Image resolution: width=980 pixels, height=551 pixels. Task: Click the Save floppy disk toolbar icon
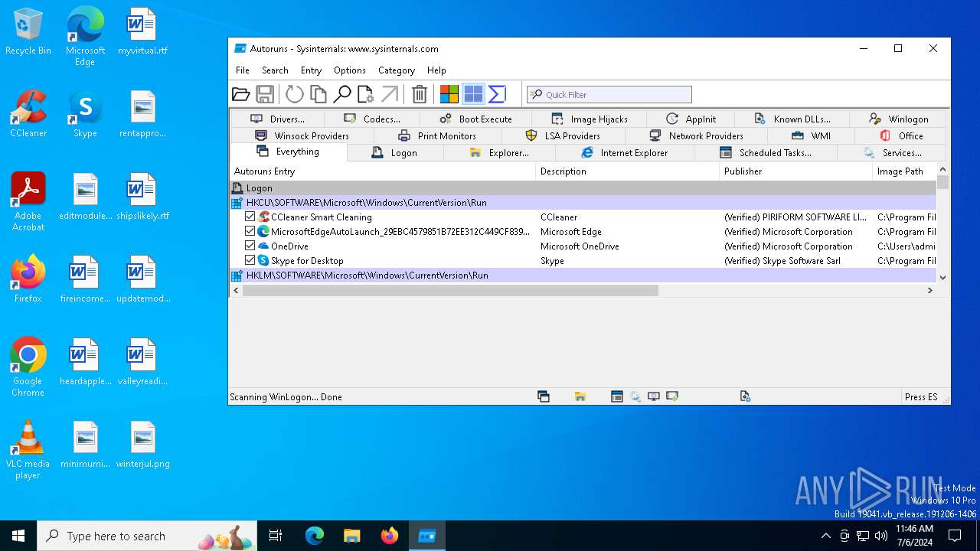(x=265, y=94)
